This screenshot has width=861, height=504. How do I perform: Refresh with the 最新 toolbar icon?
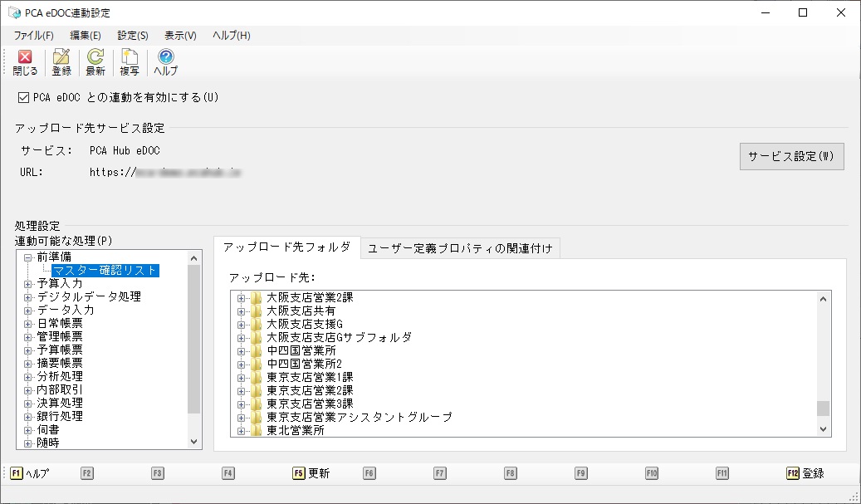95,62
